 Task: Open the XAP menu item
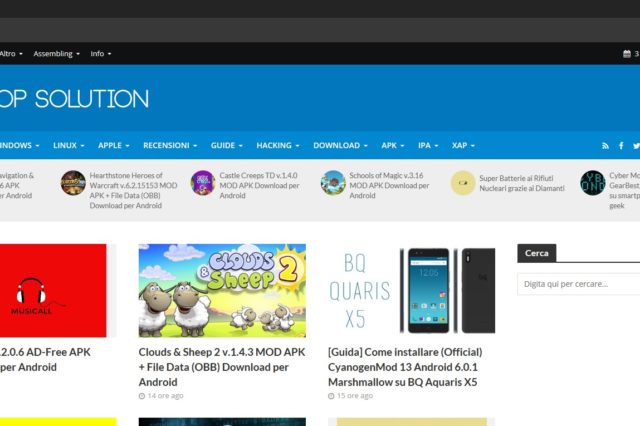(463, 145)
